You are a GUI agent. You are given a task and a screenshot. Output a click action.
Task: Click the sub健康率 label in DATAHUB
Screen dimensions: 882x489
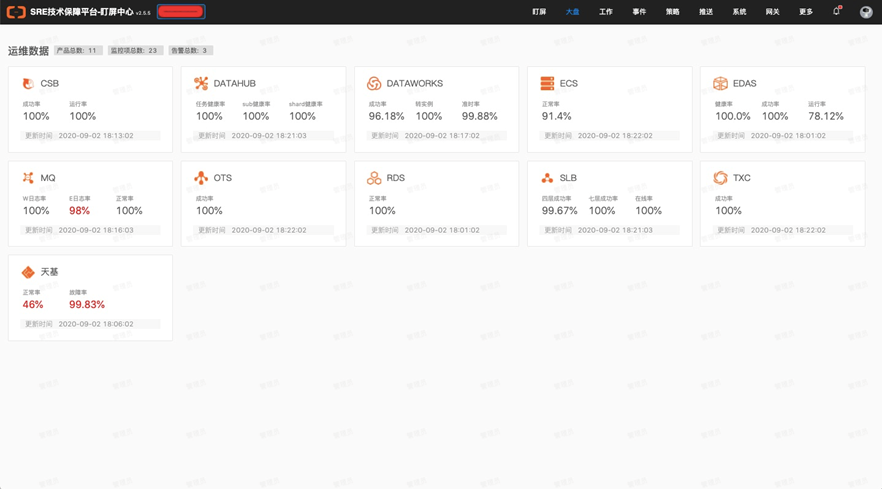point(256,104)
